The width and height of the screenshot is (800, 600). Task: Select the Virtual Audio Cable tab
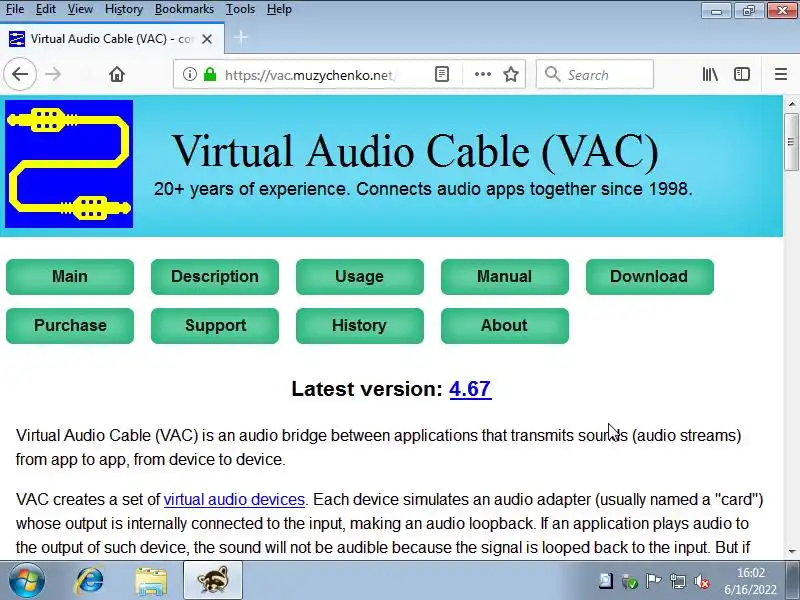(112, 39)
